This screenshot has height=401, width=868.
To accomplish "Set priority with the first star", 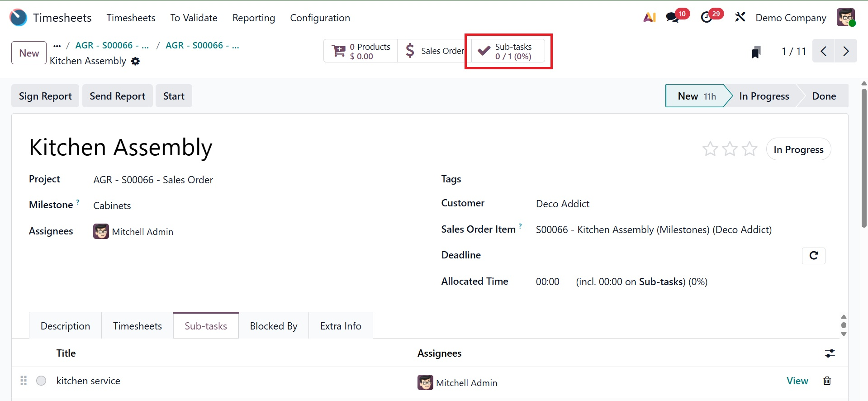I will click(710, 149).
